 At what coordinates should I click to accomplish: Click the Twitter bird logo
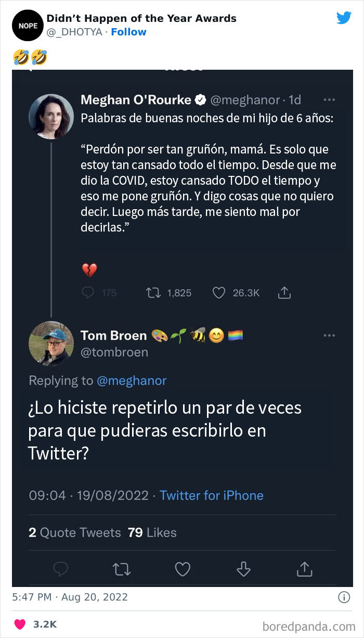[x=344, y=18]
